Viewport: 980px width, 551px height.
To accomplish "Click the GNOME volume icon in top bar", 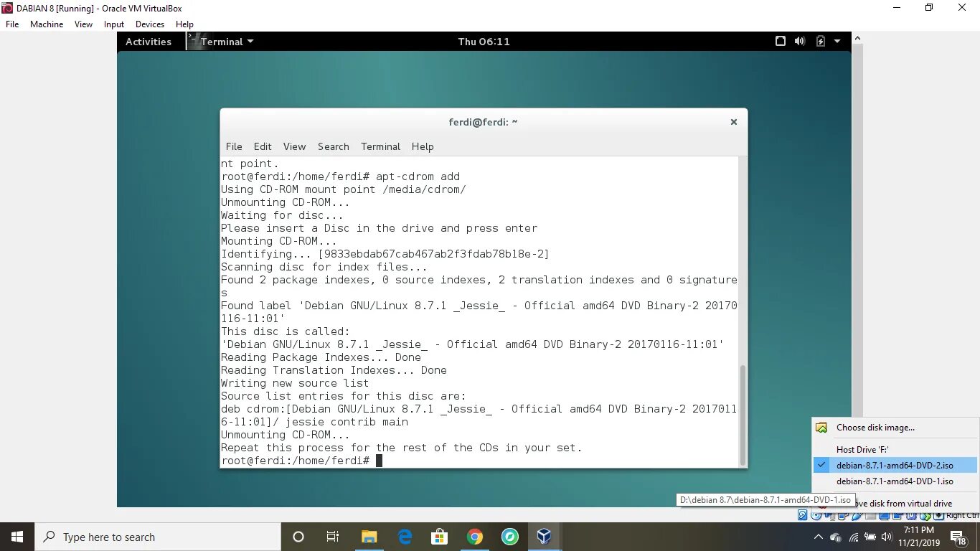I will tap(800, 42).
